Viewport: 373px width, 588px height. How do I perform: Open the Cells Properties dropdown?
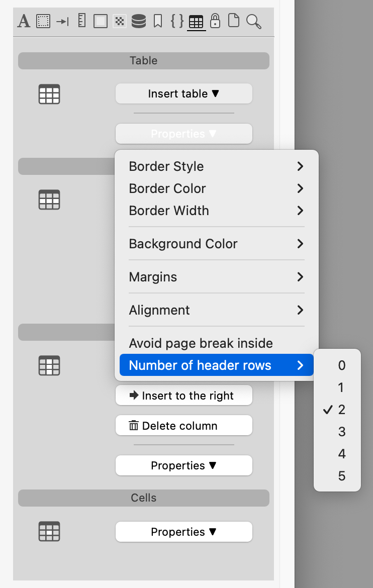pyautogui.click(x=183, y=532)
